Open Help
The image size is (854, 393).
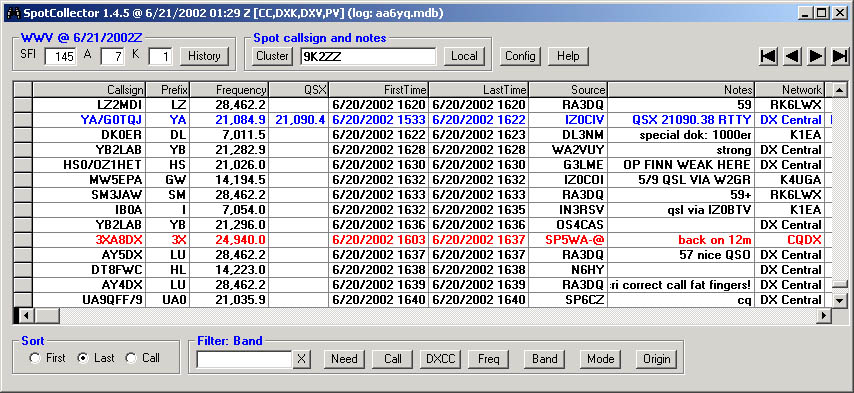[x=568, y=56]
